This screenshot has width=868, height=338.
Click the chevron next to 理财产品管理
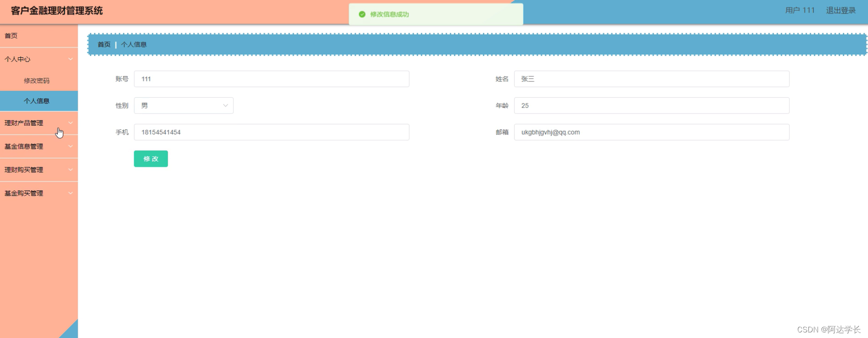[71, 123]
